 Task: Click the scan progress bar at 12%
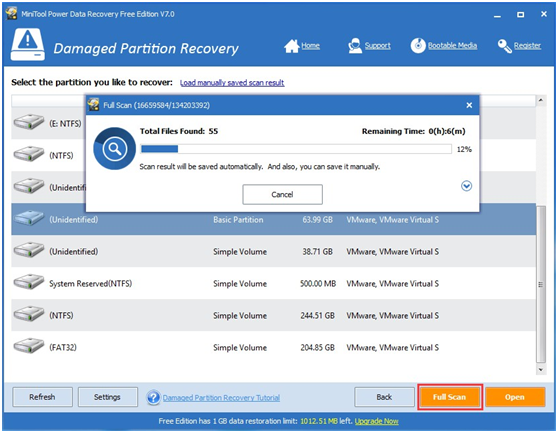point(296,149)
